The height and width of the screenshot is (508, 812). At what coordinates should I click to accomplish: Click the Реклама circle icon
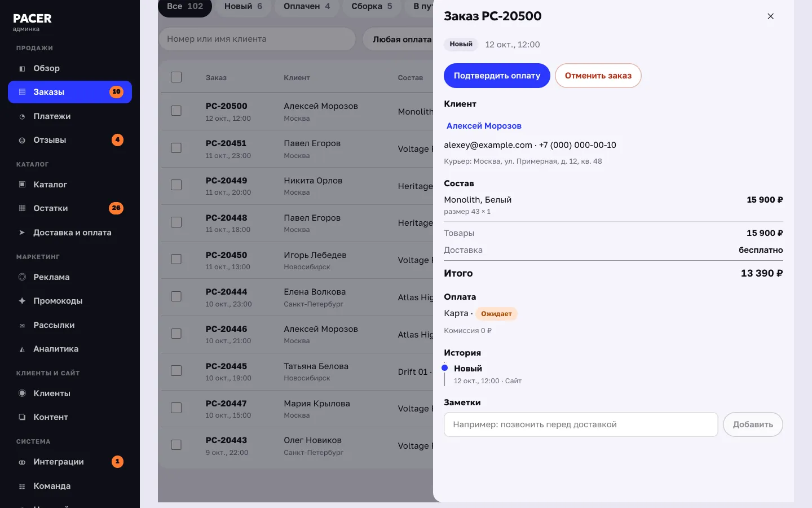click(22, 277)
